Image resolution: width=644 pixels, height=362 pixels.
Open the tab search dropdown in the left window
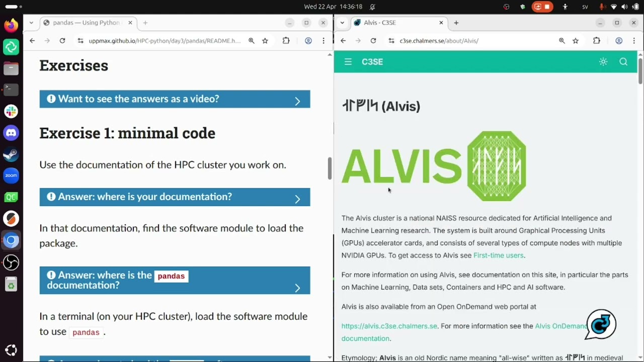point(31,23)
